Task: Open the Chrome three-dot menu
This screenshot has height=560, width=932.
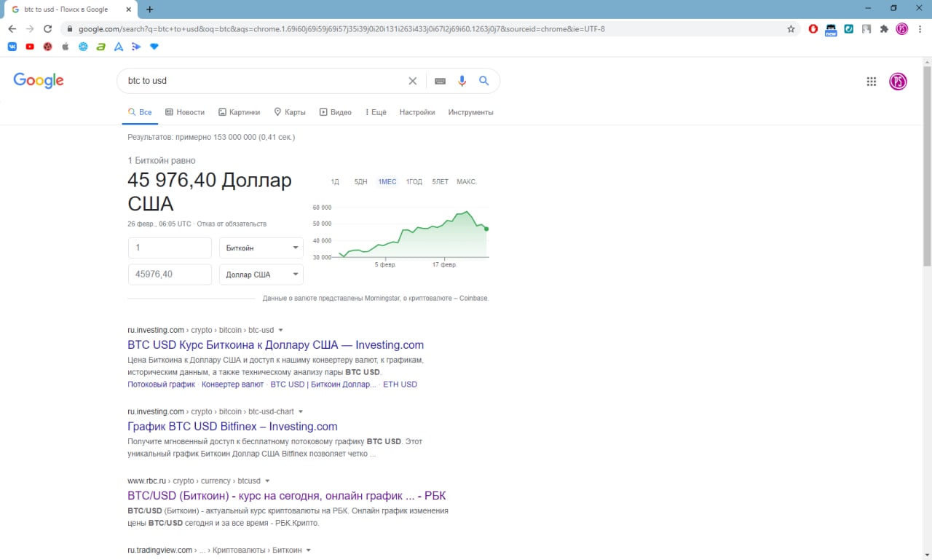Action: coord(920,29)
